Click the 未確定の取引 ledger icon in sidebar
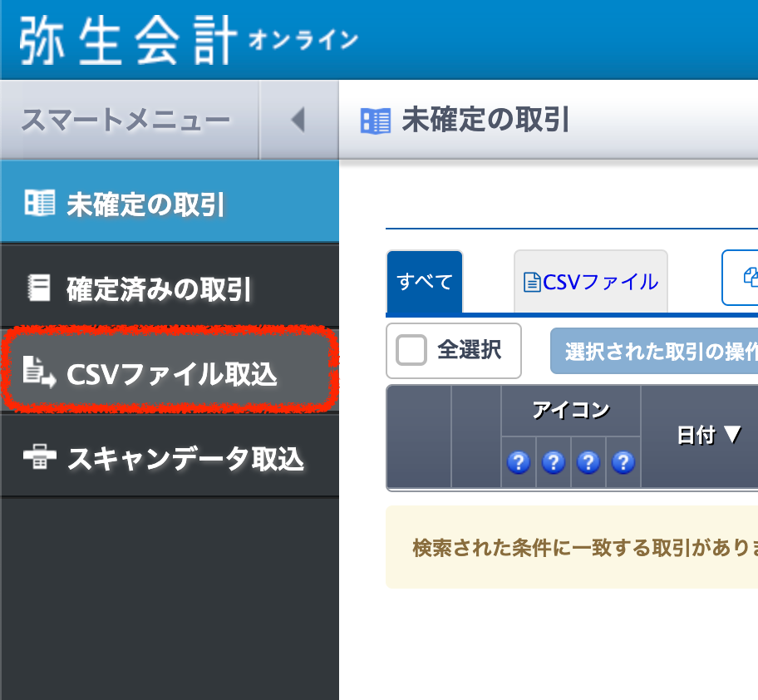 click(x=39, y=204)
